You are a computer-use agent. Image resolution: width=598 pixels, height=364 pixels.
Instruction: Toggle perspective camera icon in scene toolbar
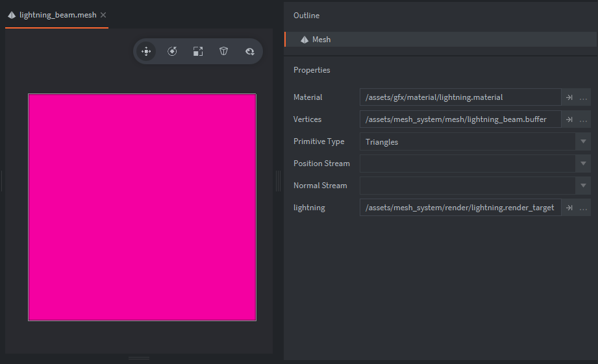pyautogui.click(x=224, y=51)
